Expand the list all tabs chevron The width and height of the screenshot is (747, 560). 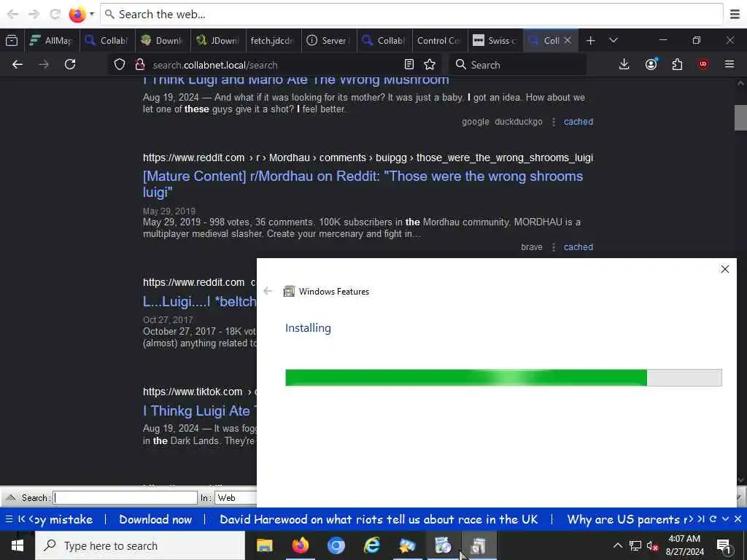(613, 41)
